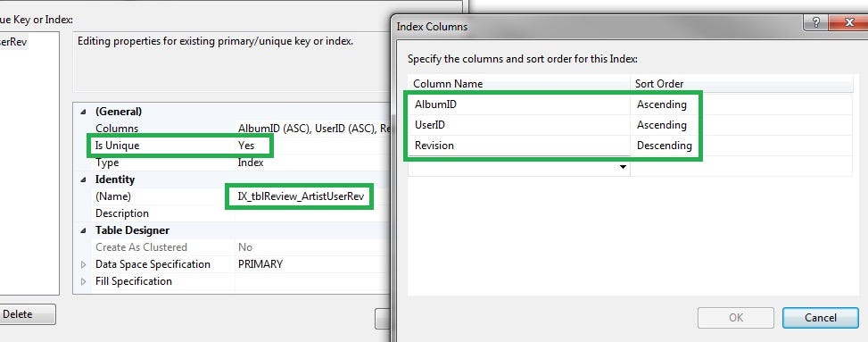The image size is (868, 342).
Task: Select the Revision column name cell
Action: [519, 146]
